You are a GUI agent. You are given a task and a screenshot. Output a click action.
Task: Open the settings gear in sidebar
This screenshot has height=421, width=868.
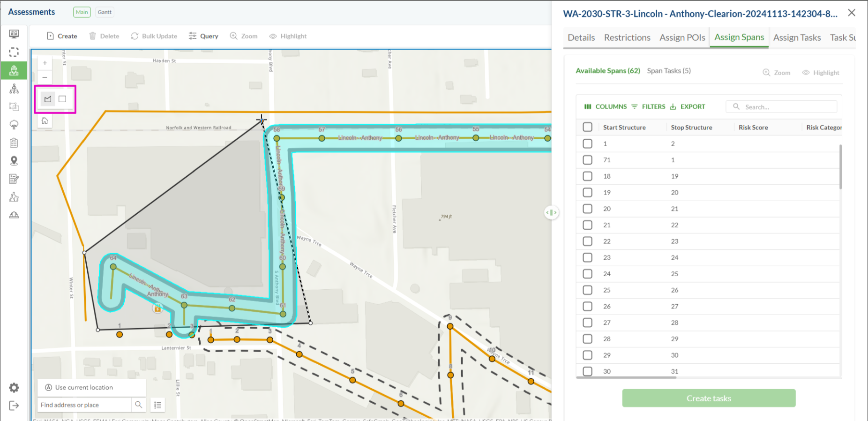pos(14,388)
